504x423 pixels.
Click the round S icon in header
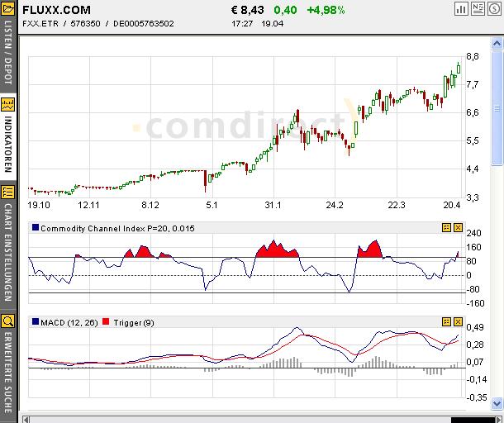coord(494,9)
